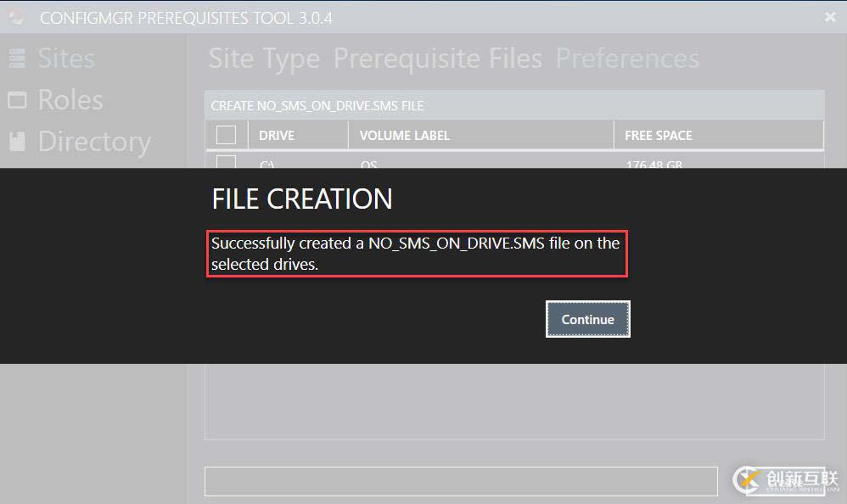Click the application logo in title bar
This screenshot has height=504, width=847.
click(x=16, y=17)
